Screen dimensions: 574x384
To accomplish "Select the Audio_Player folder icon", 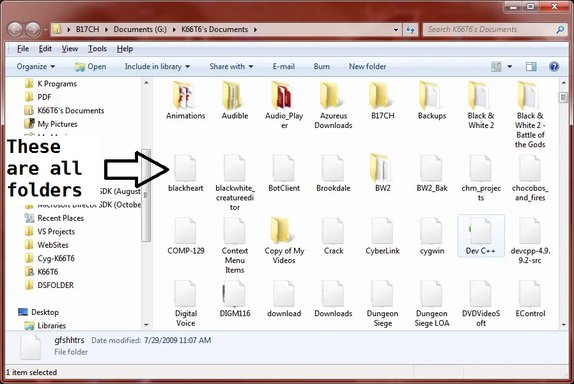I will [x=283, y=95].
